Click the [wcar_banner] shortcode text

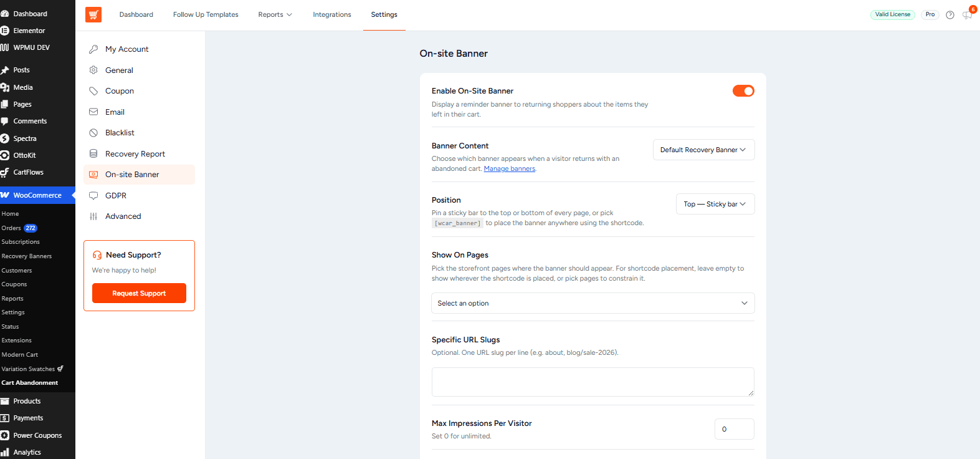pos(457,223)
